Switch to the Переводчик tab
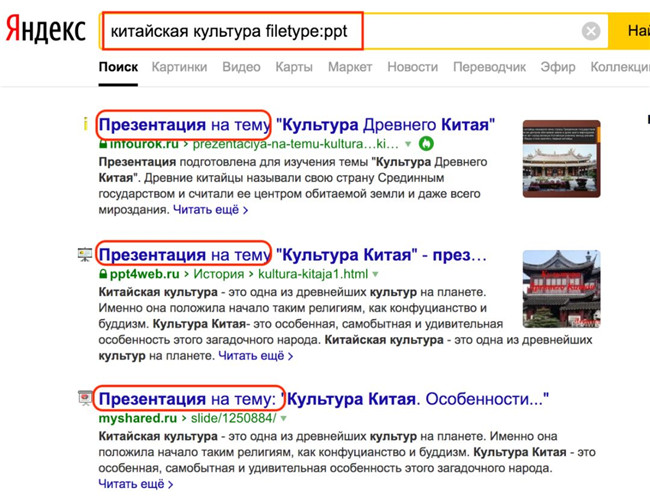 coord(489,67)
